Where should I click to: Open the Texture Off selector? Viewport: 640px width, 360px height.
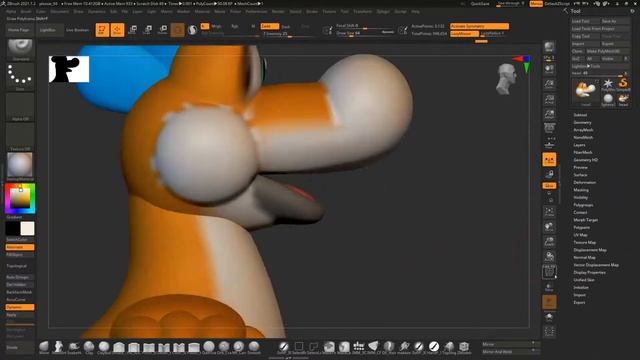pyautogui.click(x=20, y=137)
